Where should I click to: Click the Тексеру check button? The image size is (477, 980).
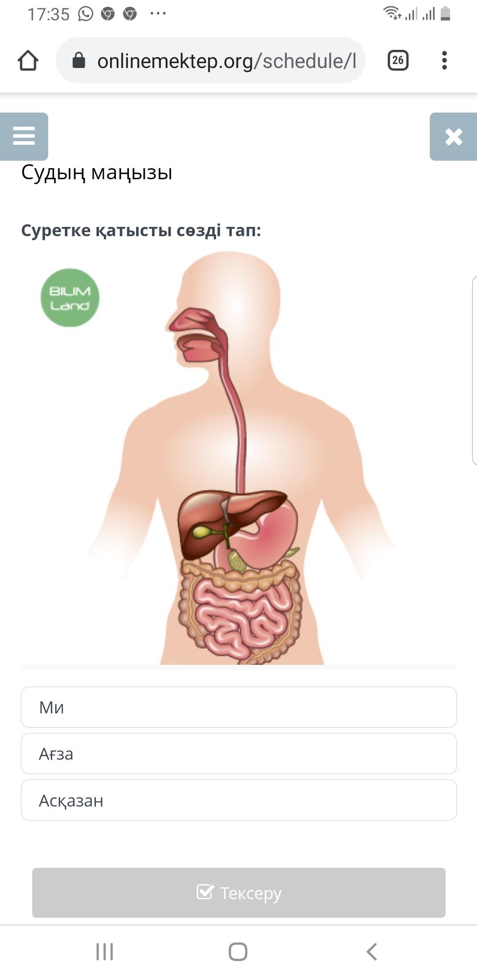tap(239, 893)
